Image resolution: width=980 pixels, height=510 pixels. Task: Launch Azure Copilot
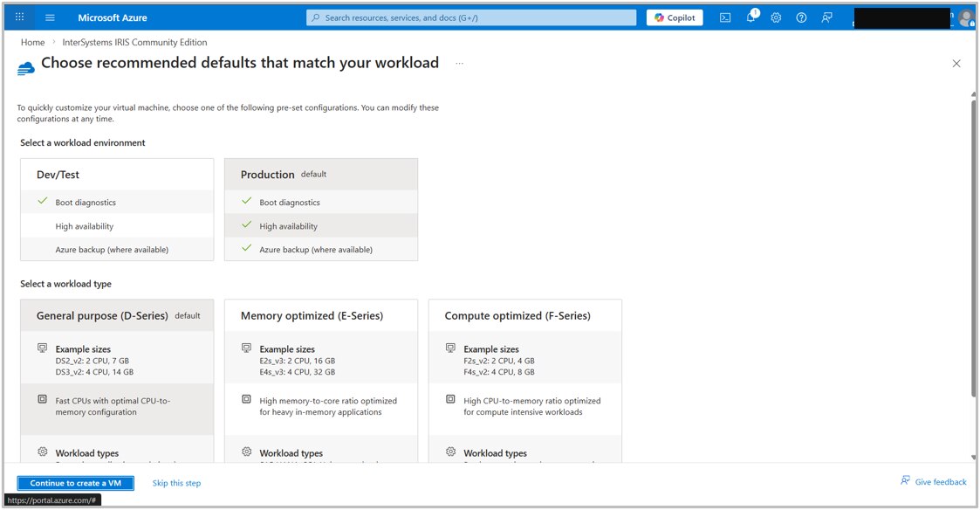click(x=674, y=17)
